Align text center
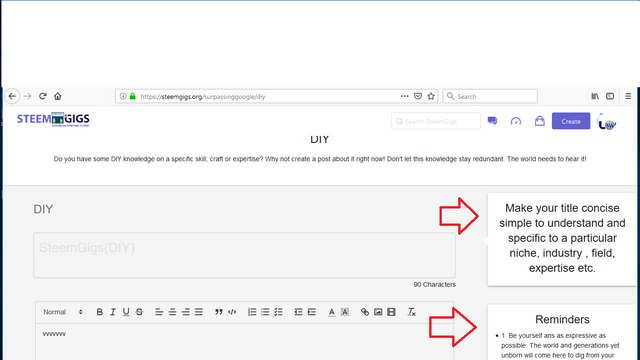 173,312
